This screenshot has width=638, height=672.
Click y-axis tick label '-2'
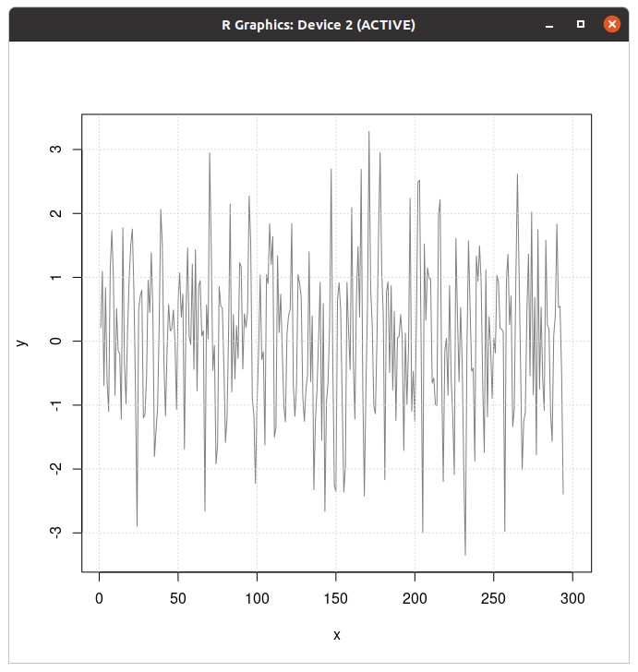[55, 470]
